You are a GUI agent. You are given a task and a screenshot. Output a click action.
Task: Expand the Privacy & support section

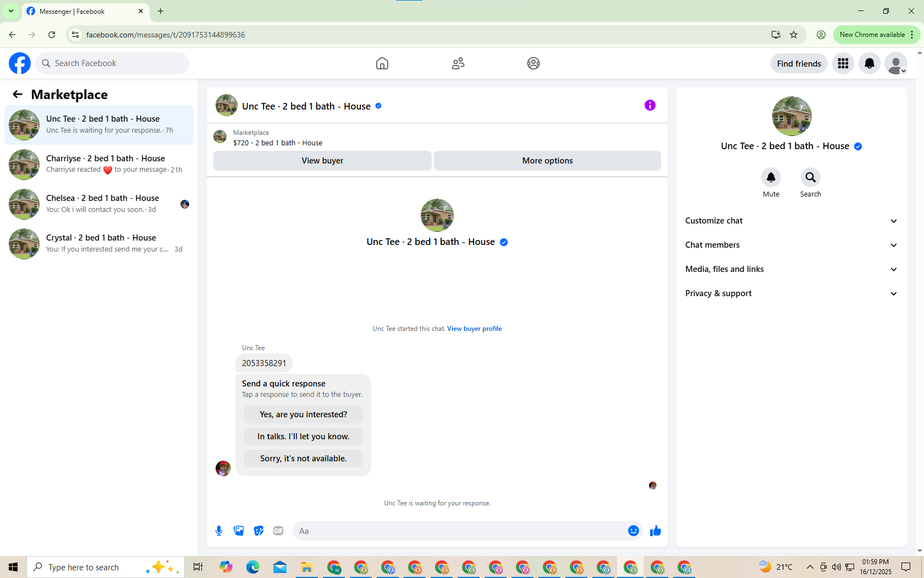[791, 293]
